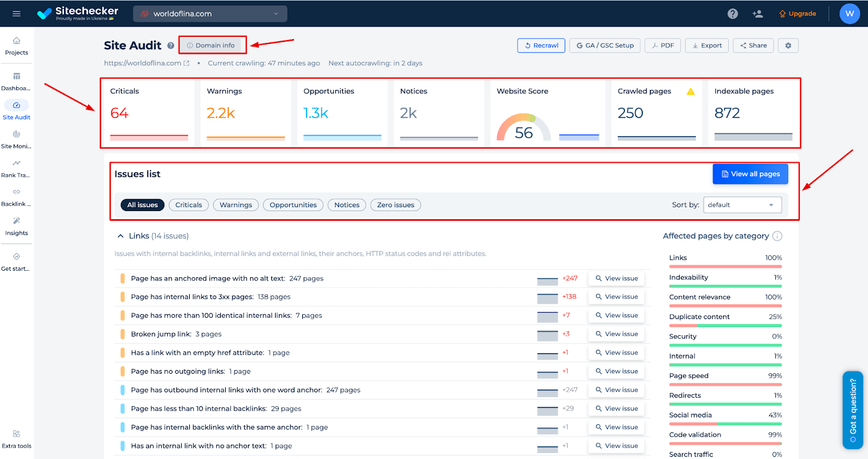Screen dimensions: 868x459
Task: View issue for outbound links with one word anchor
Action: click(616, 390)
